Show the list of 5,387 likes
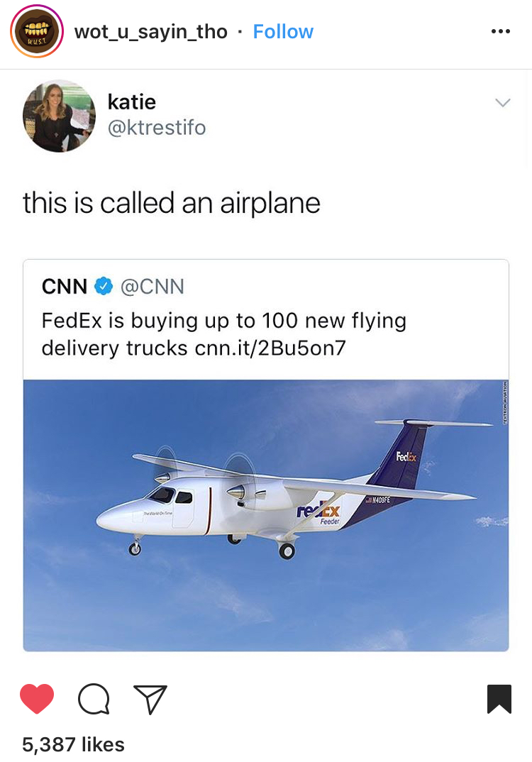532x762 pixels. click(73, 744)
